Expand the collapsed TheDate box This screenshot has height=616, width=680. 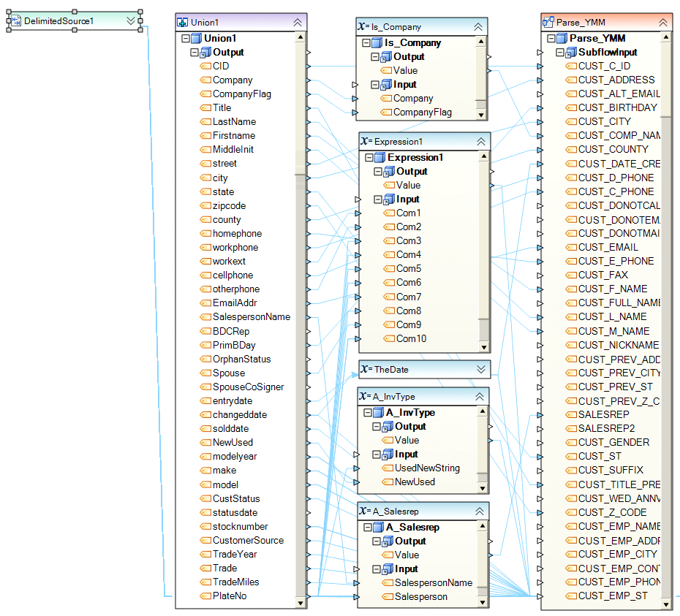click(x=480, y=369)
